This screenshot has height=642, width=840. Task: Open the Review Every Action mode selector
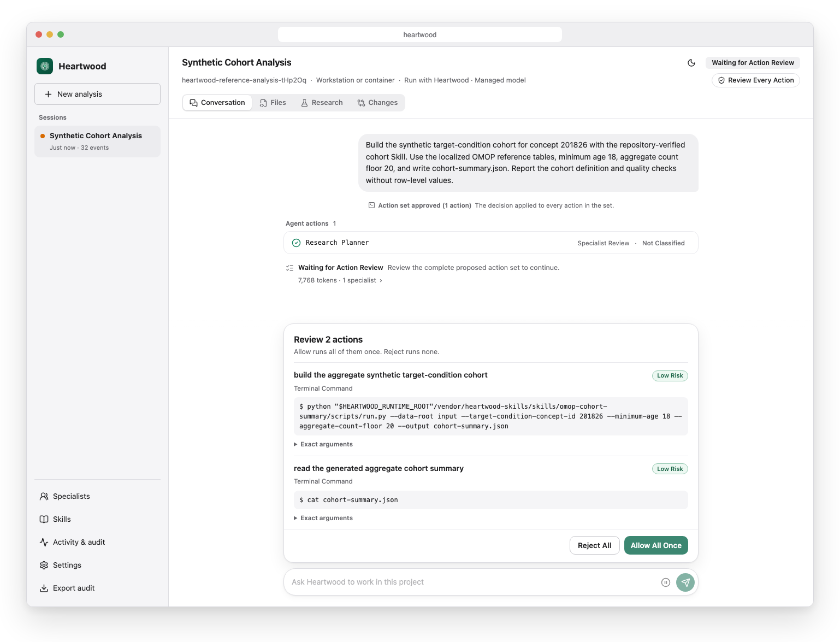(x=756, y=80)
